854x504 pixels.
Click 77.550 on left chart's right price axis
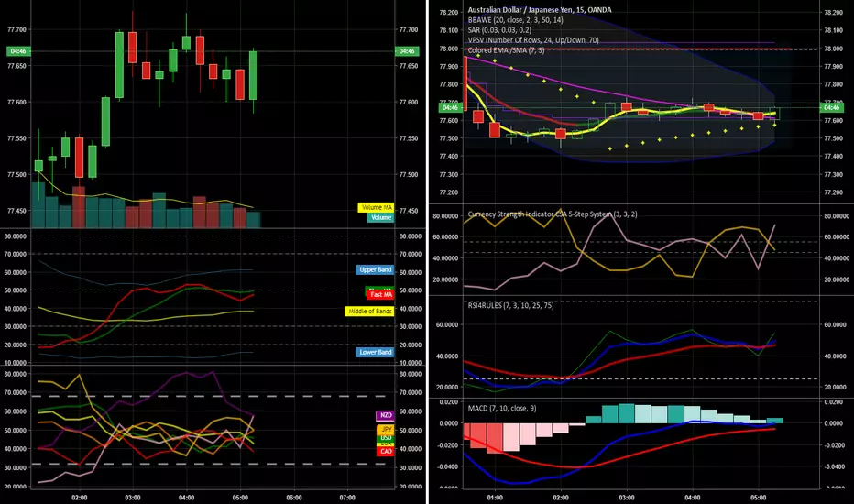pos(409,138)
